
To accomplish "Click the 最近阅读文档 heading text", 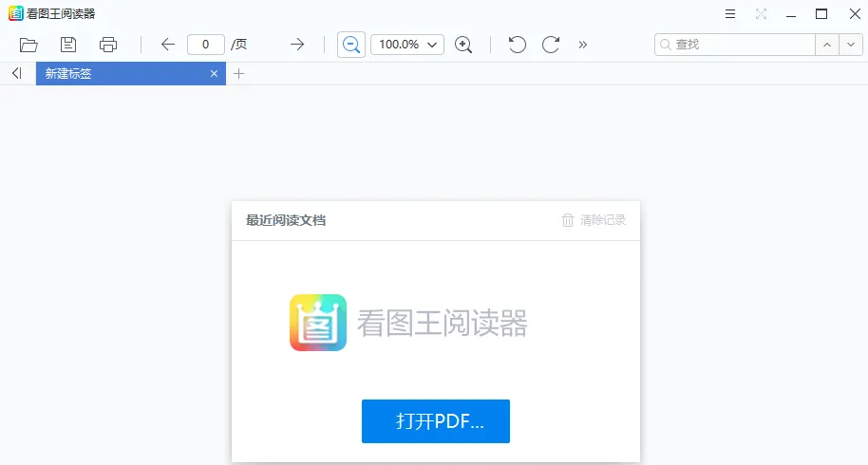I will 286,220.
